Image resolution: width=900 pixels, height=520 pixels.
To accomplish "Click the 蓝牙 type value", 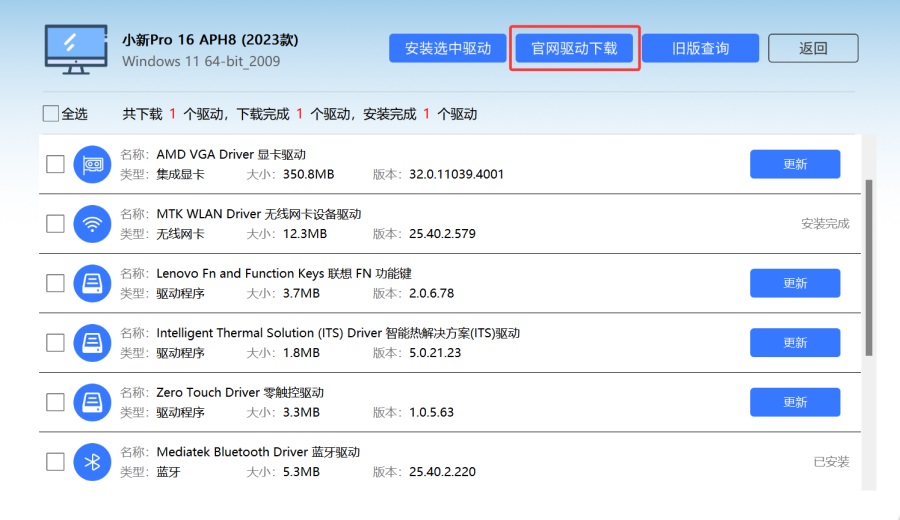I will pyautogui.click(x=168, y=472).
